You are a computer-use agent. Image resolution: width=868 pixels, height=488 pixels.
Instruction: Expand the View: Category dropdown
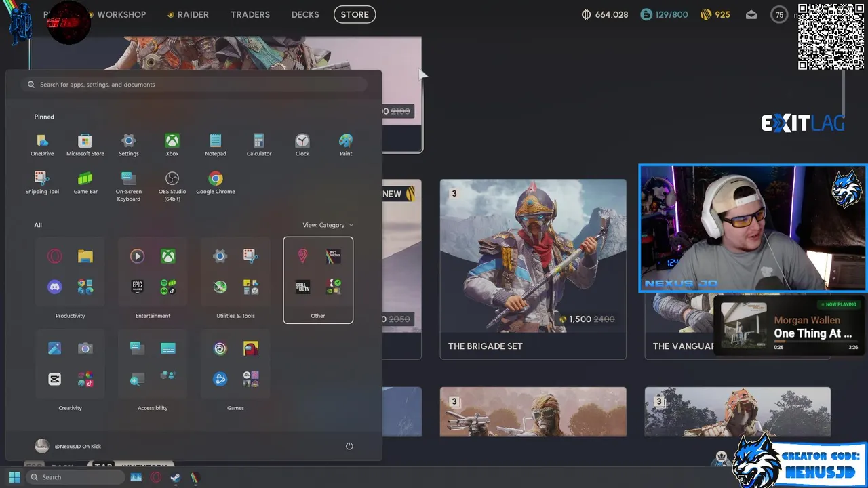click(328, 225)
